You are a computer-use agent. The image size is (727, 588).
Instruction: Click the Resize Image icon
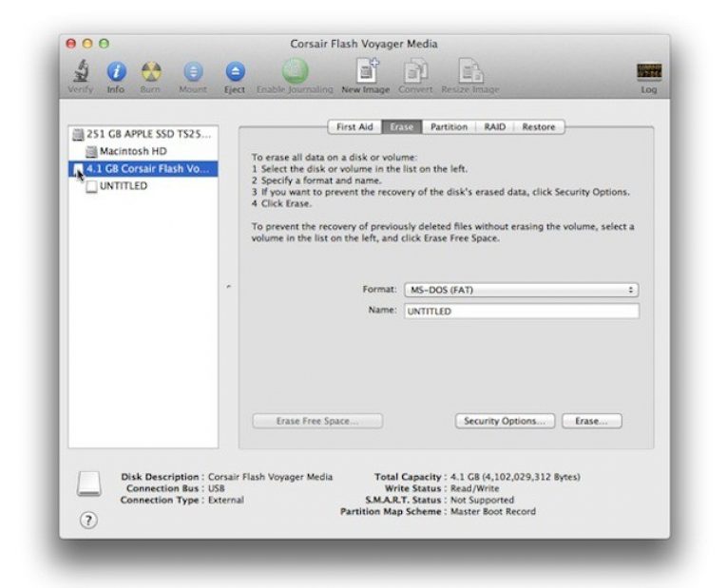(470, 71)
